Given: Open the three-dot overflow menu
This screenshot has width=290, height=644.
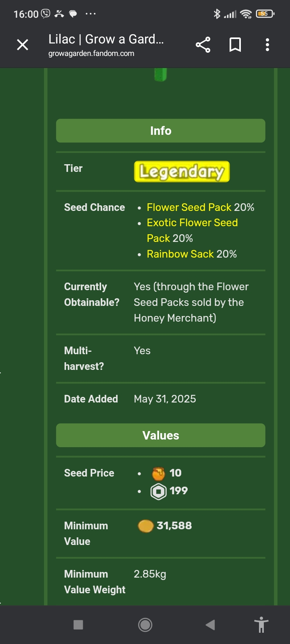Looking at the screenshot, I should pos(267,45).
